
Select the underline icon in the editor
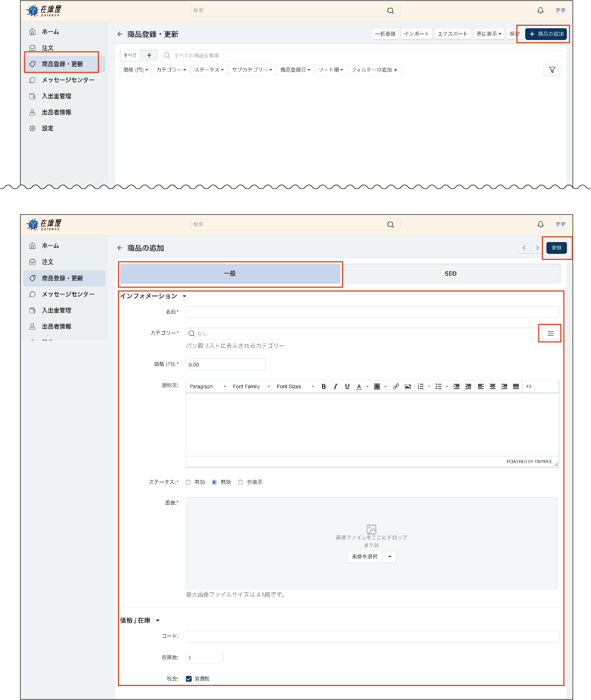347,386
